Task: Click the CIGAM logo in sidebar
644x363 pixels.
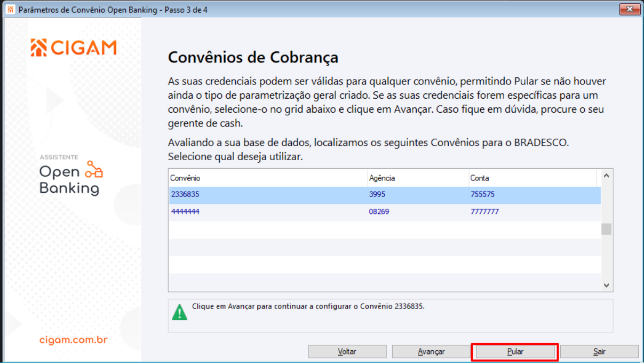Action: click(x=74, y=48)
